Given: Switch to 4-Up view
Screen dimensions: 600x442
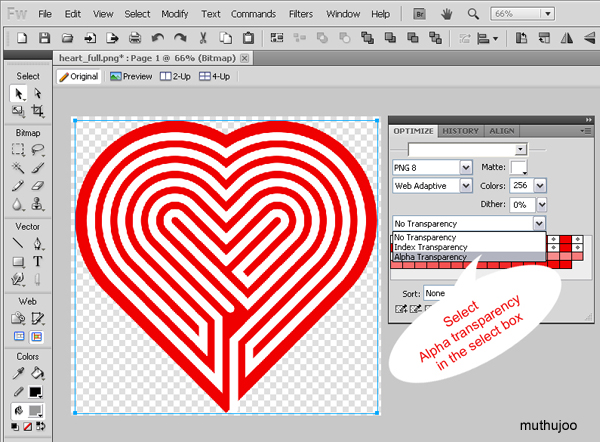Looking at the screenshot, I should coord(215,77).
